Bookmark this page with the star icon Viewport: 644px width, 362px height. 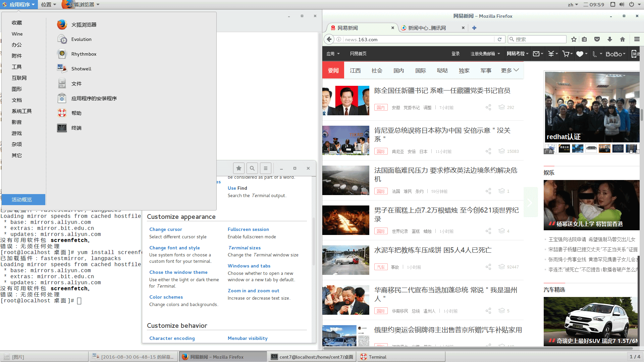(574, 39)
